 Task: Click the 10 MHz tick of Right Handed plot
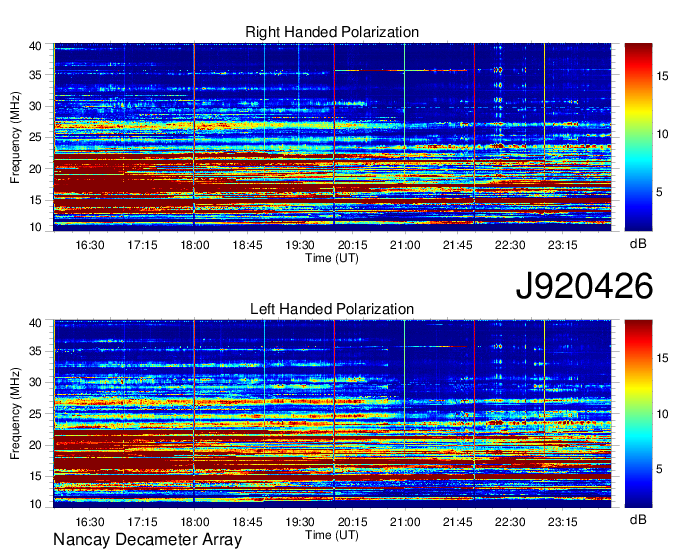coord(35,227)
